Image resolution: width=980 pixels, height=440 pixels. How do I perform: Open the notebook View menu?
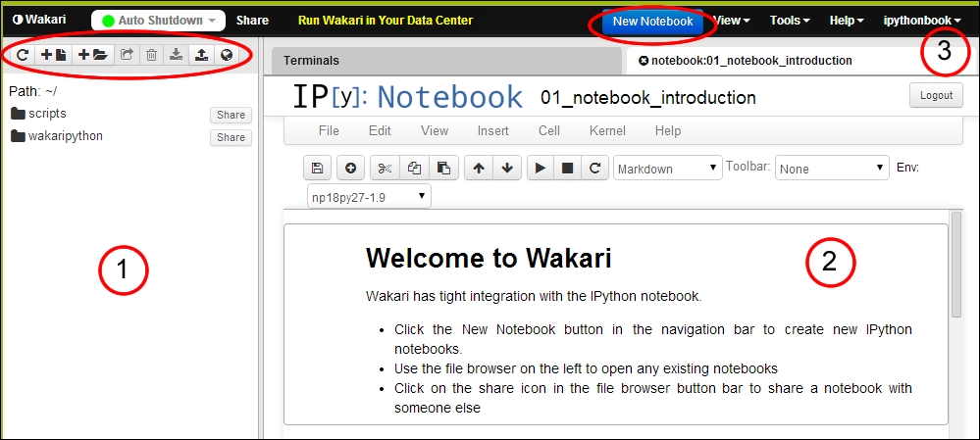[x=435, y=130]
